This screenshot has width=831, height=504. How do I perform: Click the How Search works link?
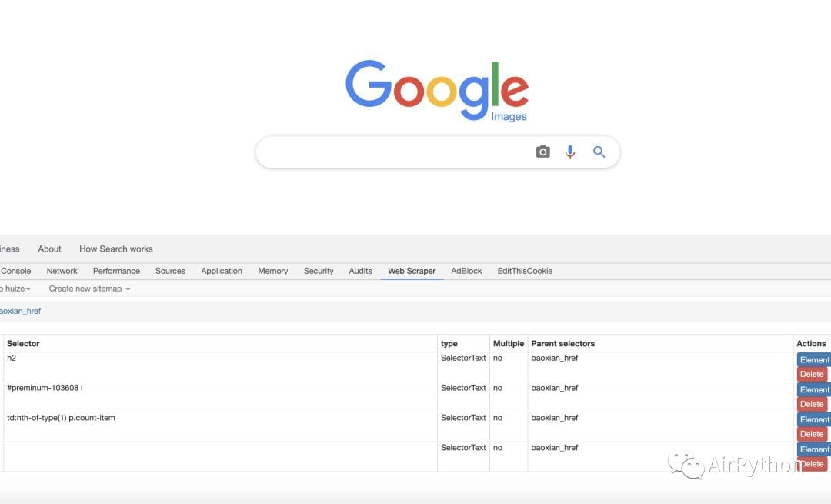(x=115, y=249)
